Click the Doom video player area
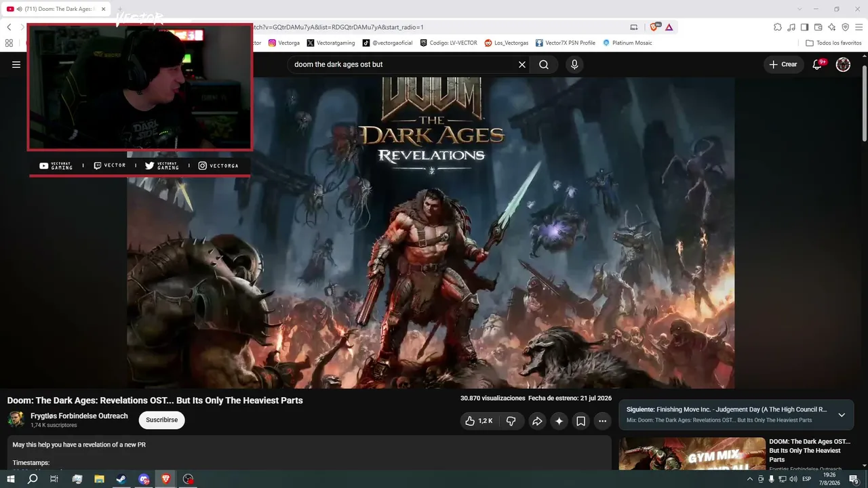Image resolution: width=868 pixels, height=488 pixels. point(431,232)
